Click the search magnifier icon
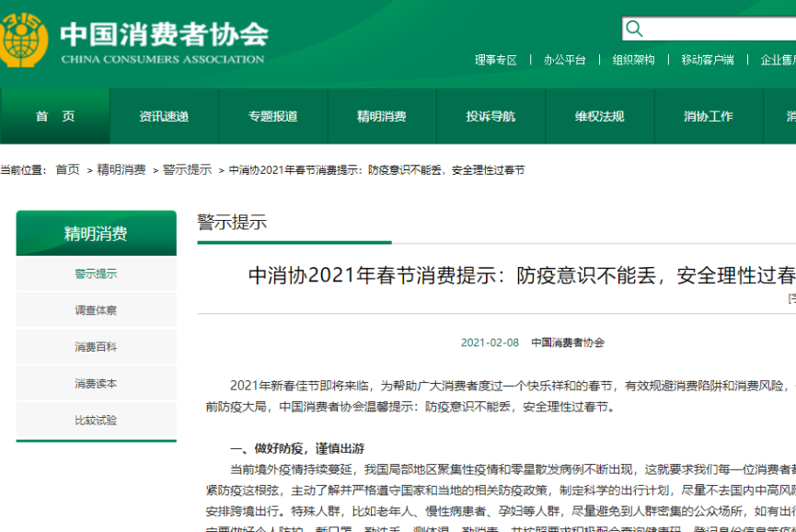Viewport: 796px width, 532px height. [x=635, y=29]
